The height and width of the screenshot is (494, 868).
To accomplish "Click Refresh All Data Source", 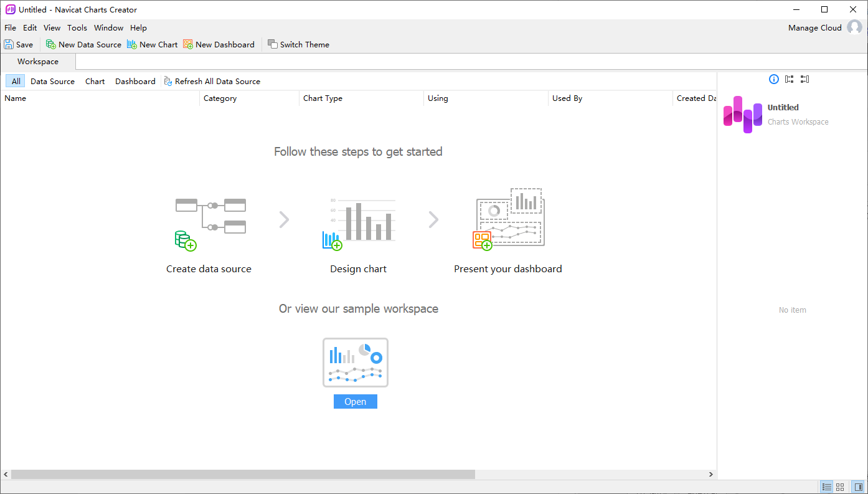I will (212, 81).
